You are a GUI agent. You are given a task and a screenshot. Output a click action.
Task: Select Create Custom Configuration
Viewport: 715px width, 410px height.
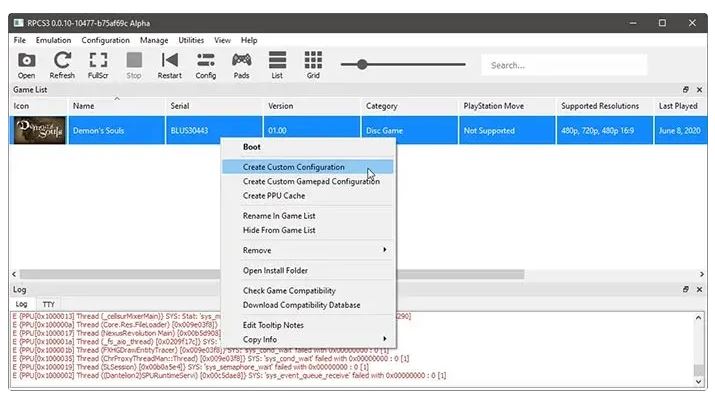pyautogui.click(x=308, y=167)
